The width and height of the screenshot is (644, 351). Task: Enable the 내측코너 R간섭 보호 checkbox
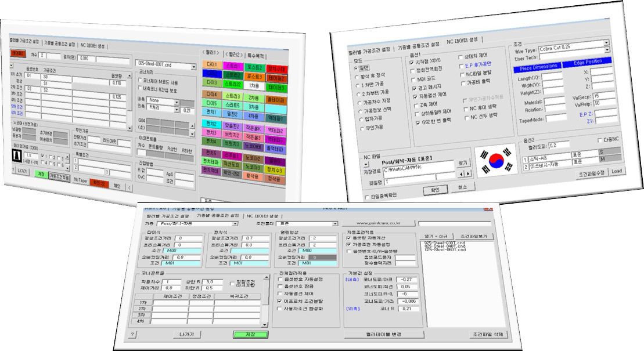[140, 88]
